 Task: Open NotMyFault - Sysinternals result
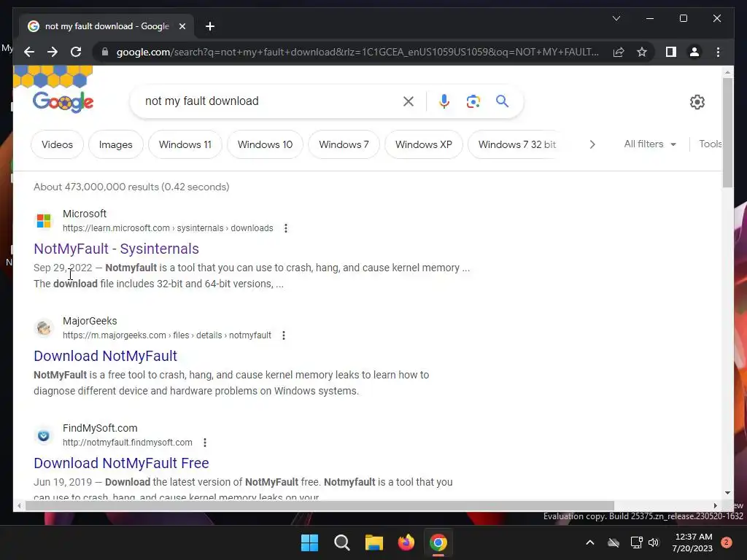click(x=116, y=249)
